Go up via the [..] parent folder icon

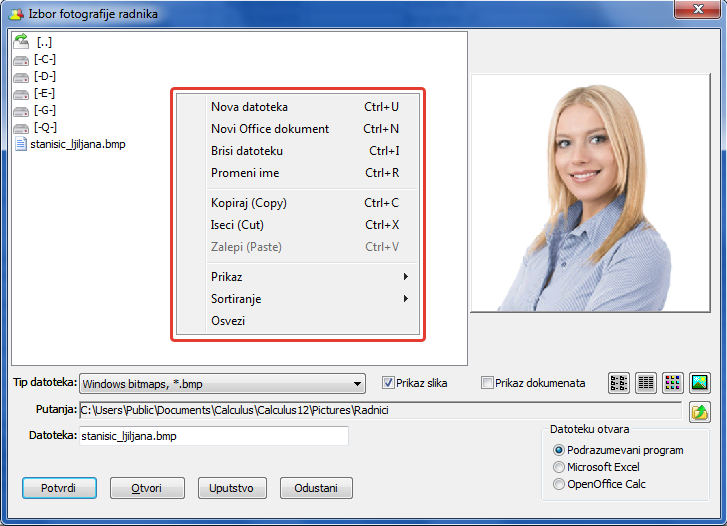point(21,42)
